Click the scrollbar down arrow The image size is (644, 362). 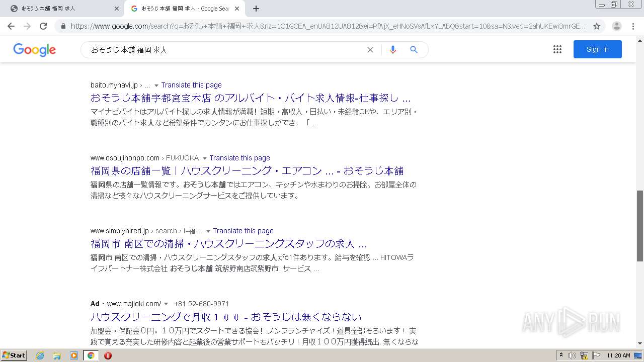640,343
